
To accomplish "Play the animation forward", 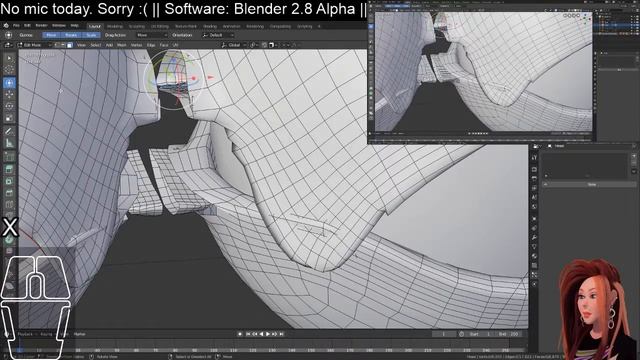I will tap(268, 334).
